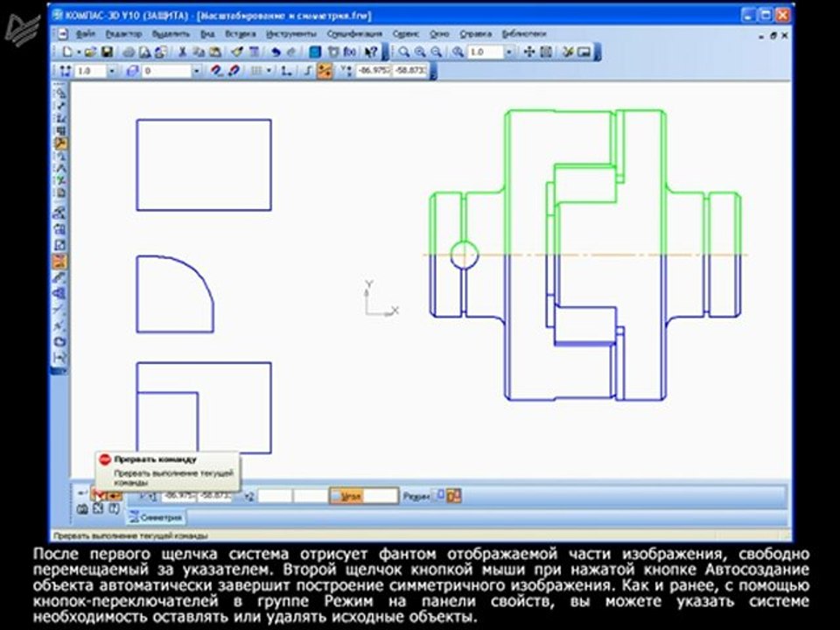Click the zoom scale 1.0 input field
Viewport: 840px width, 630px height.
click(486, 52)
